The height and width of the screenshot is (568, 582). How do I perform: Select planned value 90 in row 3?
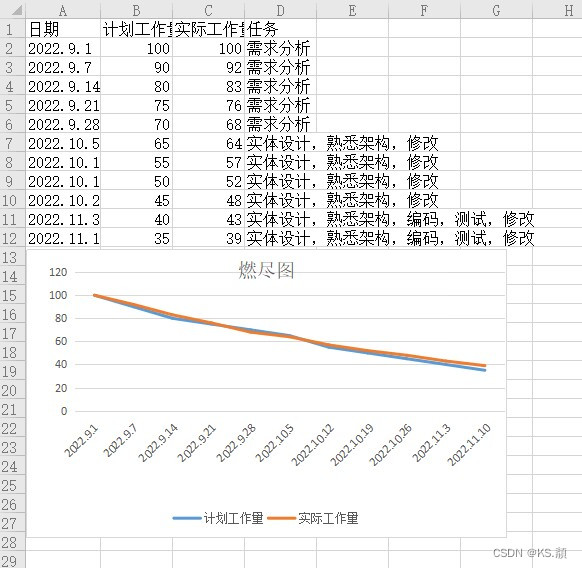[x=136, y=67]
